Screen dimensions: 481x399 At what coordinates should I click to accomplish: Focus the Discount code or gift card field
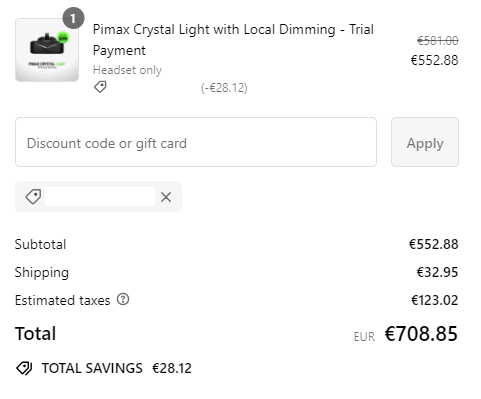[196, 142]
